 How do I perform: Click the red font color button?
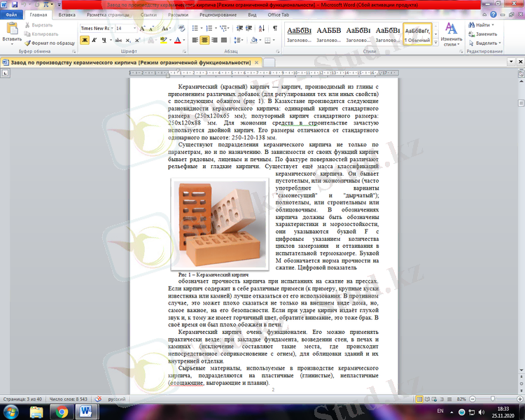[178, 40]
